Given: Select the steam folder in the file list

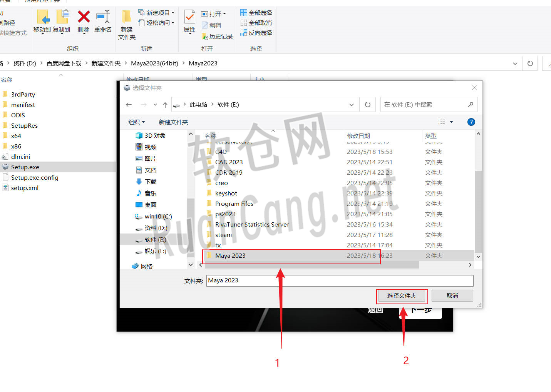Looking at the screenshot, I should [x=223, y=235].
